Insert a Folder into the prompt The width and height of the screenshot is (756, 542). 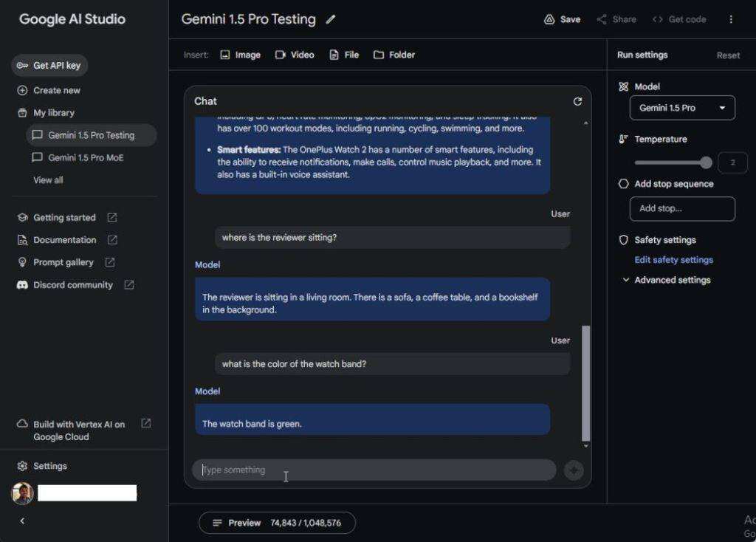(394, 55)
